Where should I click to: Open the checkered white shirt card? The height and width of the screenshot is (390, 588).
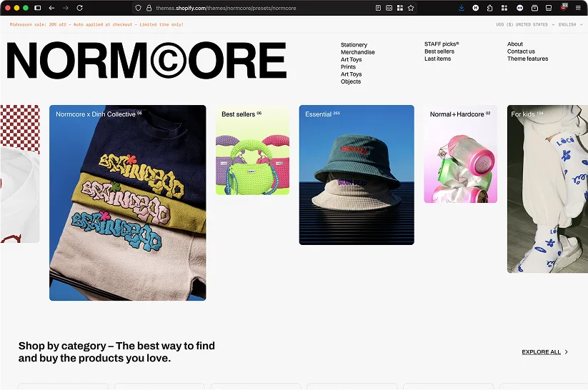(20, 174)
